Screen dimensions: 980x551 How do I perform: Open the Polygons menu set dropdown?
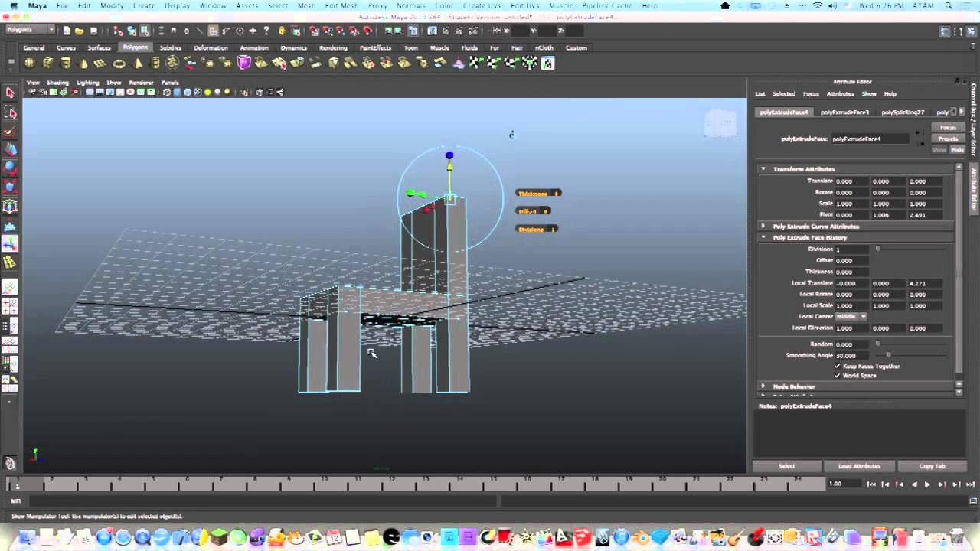pos(31,30)
